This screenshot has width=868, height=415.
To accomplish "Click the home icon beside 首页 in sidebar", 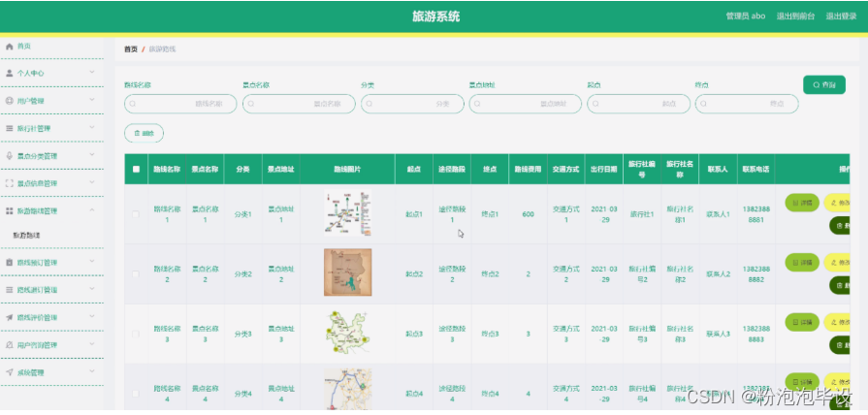I will coord(10,47).
